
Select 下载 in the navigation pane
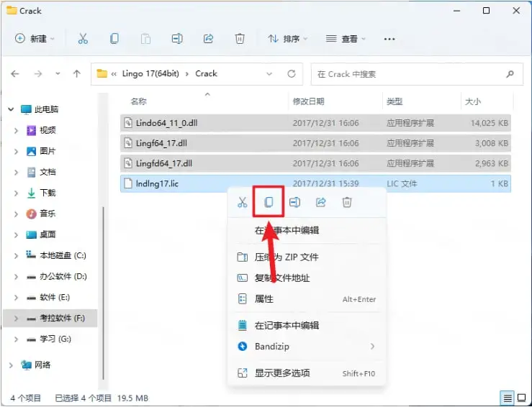[x=48, y=193]
